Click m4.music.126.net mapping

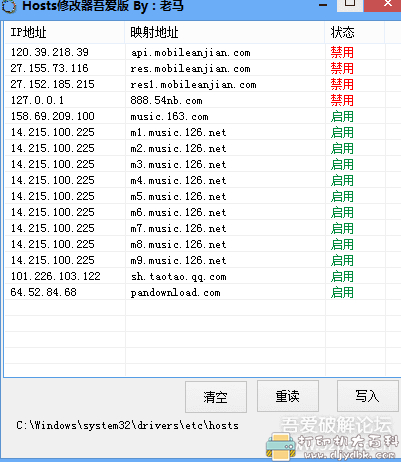[x=178, y=181]
